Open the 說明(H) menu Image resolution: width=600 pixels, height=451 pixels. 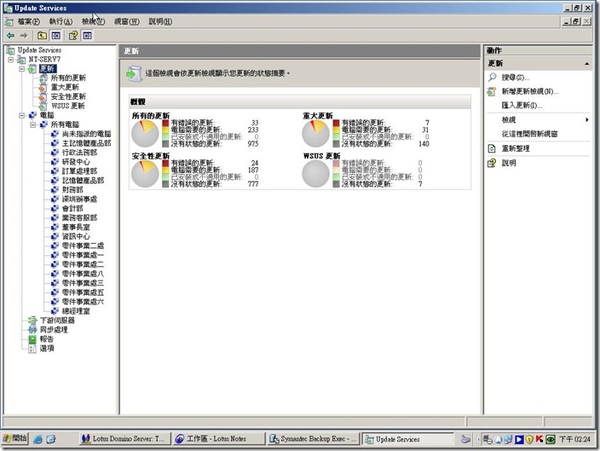tap(160, 22)
